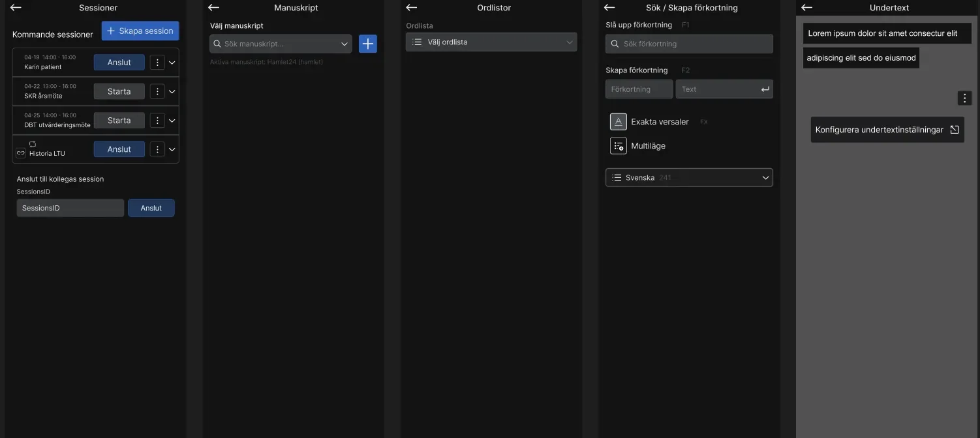
Task: Click back arrow beside Undertext title
Action: [x=806, y=8]
